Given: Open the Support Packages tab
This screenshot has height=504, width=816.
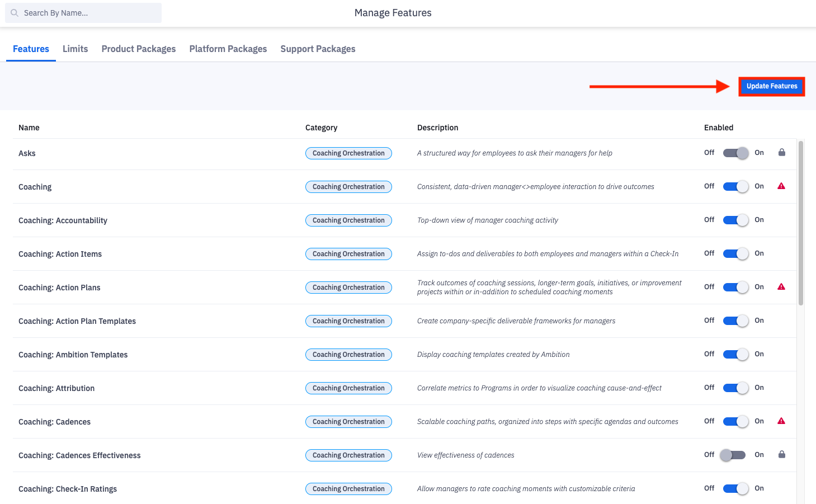Looking at the screenshot, I should point(318,49).
